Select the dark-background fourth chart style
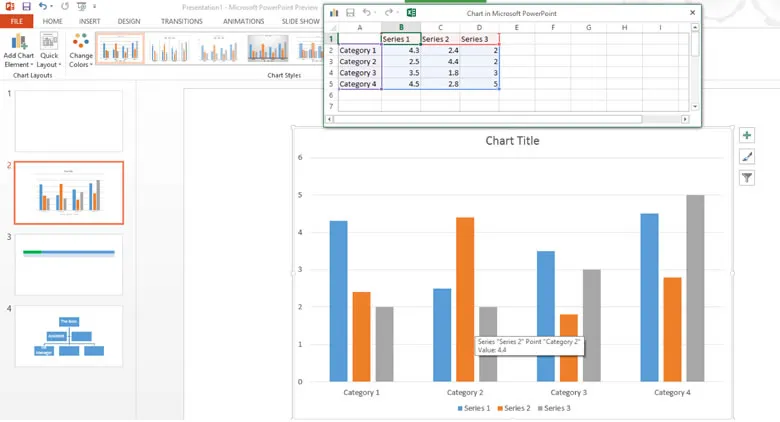The height and width of the screenshot is (422, 780). tap(268, 49)
